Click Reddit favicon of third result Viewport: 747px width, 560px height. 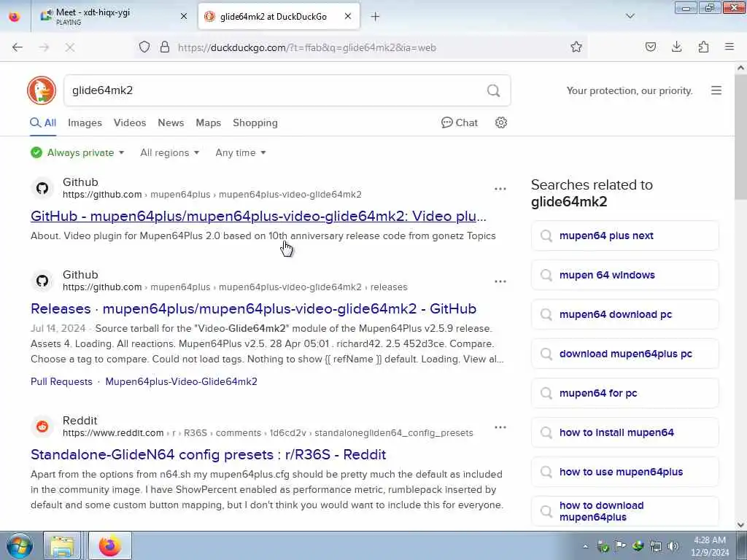click(42, 426)
